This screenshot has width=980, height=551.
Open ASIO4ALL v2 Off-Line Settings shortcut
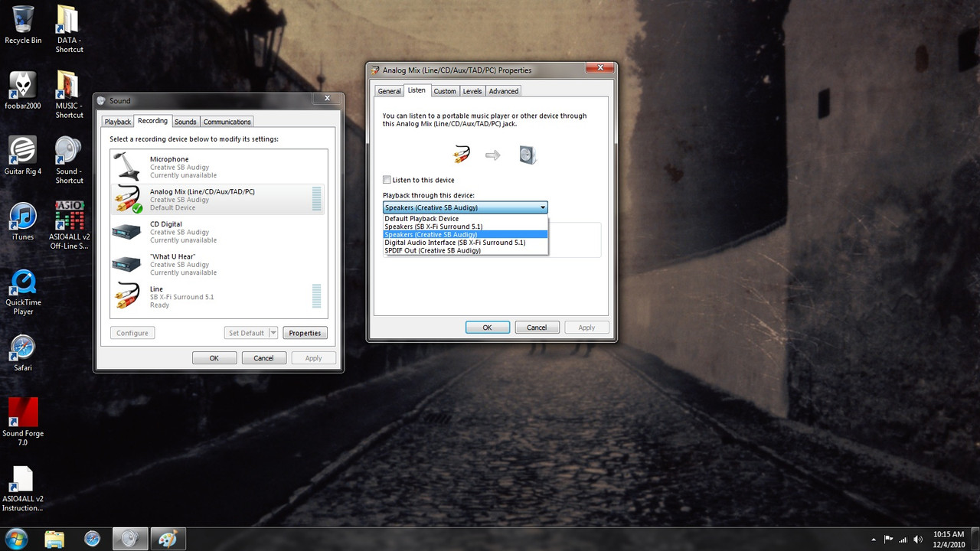point(69,226)
